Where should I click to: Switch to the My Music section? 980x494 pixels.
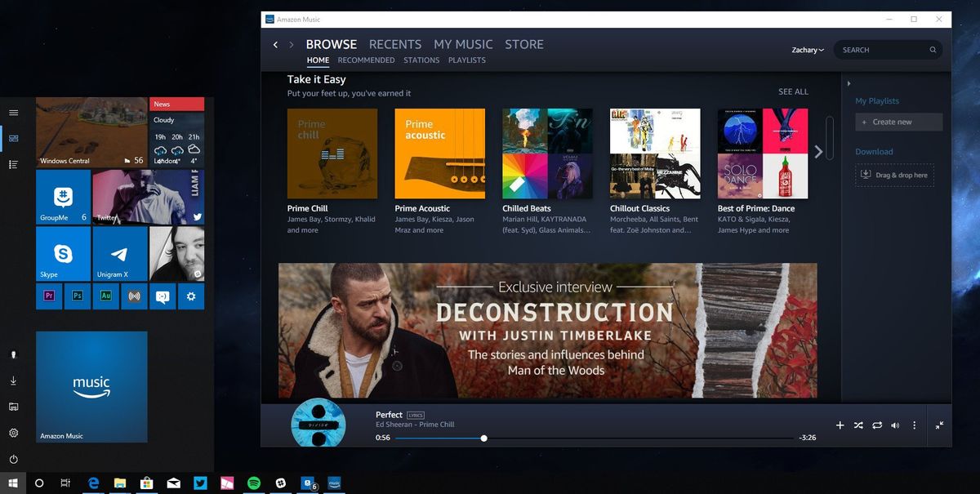[463, 44]
